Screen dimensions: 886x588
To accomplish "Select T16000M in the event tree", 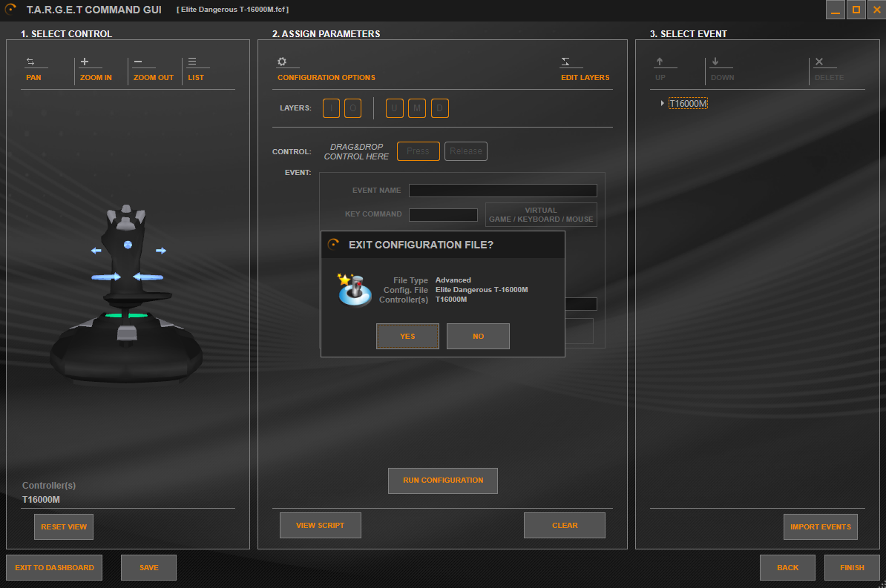I will click(688, 103).
